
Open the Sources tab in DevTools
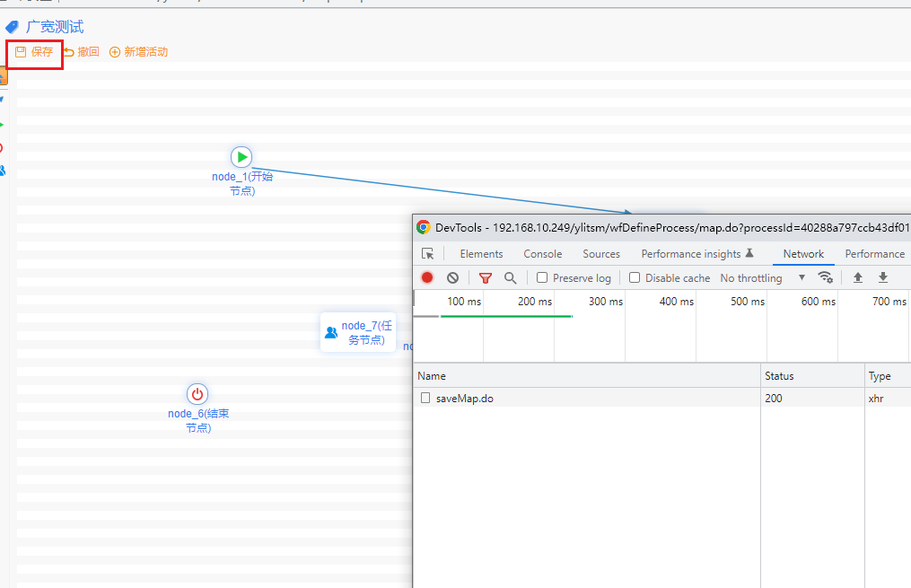tap(601, 254)
